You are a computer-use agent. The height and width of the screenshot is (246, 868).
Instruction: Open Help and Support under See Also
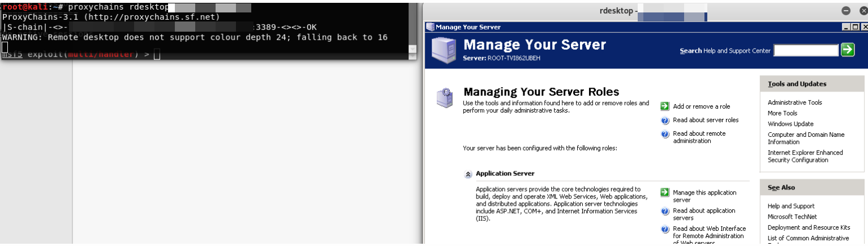point(791,206)
